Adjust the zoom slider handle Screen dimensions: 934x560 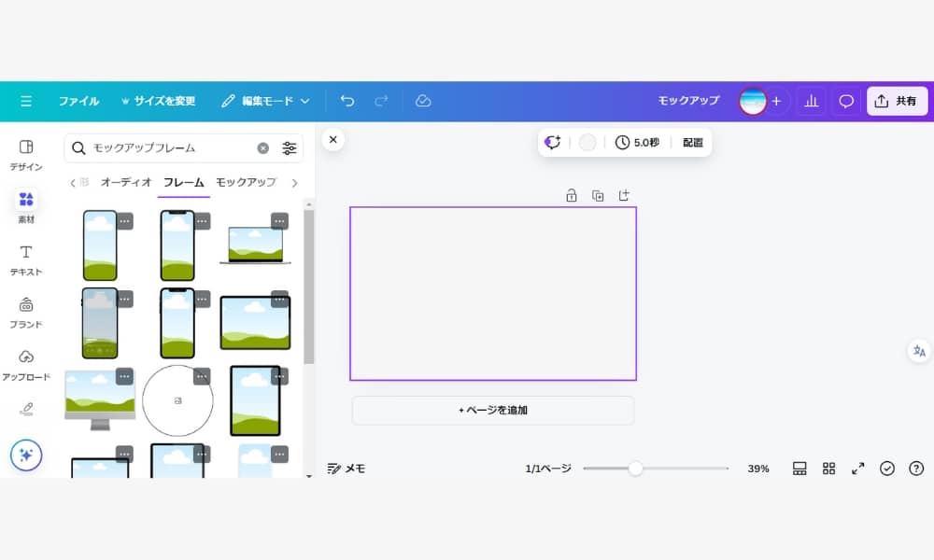635,469
